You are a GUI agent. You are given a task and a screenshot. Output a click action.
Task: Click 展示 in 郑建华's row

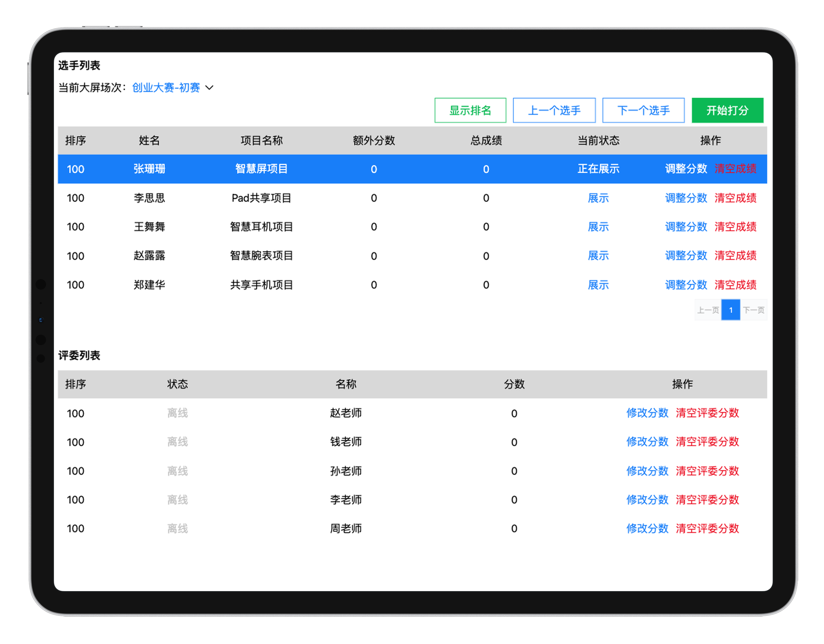pos(598,285)
